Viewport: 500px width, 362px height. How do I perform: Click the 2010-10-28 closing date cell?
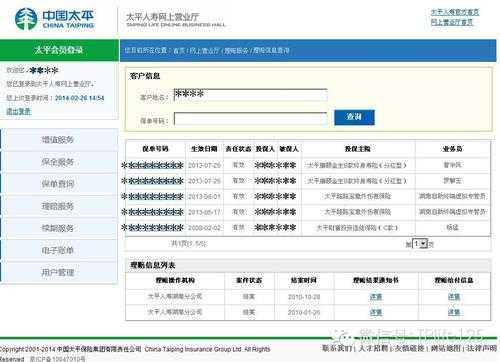pos(304,297)
